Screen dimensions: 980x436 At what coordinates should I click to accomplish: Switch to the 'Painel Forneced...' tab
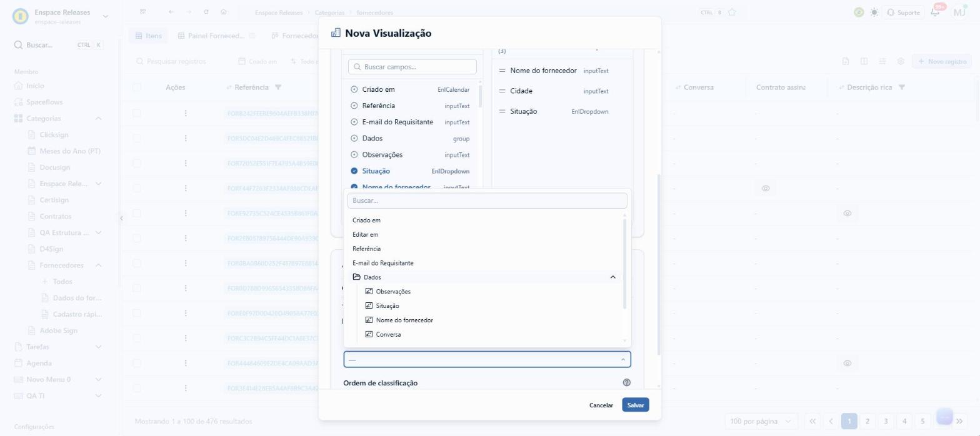[216, 36]
